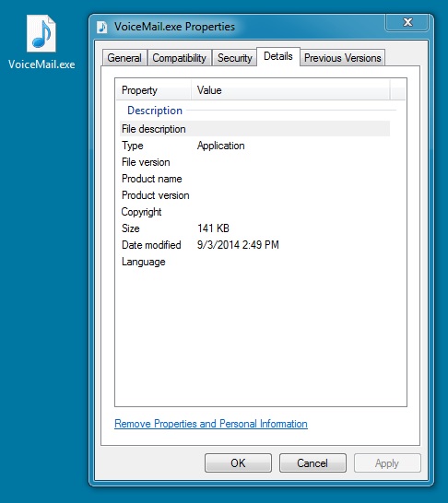This screenshot has width=448, height=503.
Task: Select the Date modified row
Action: coord(254,245)
